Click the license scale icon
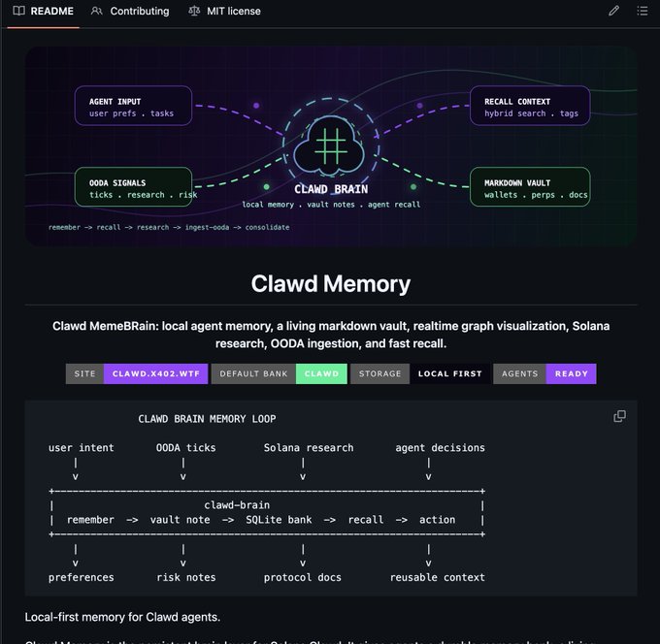This screenshot has width=660, height=644. (194, 11)
